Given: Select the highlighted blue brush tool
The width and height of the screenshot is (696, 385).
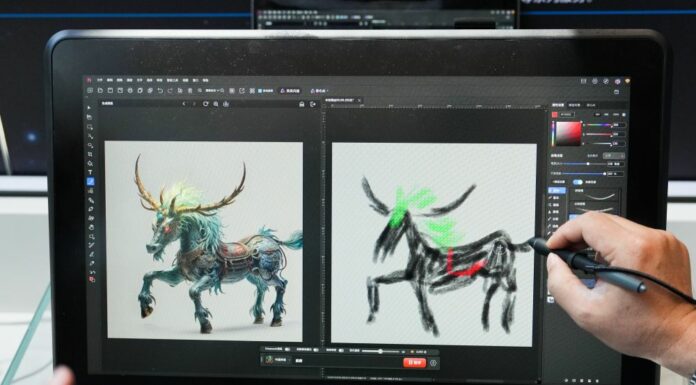Looking at the screenshot, I should pyautogui.click(x=90, y=181).
